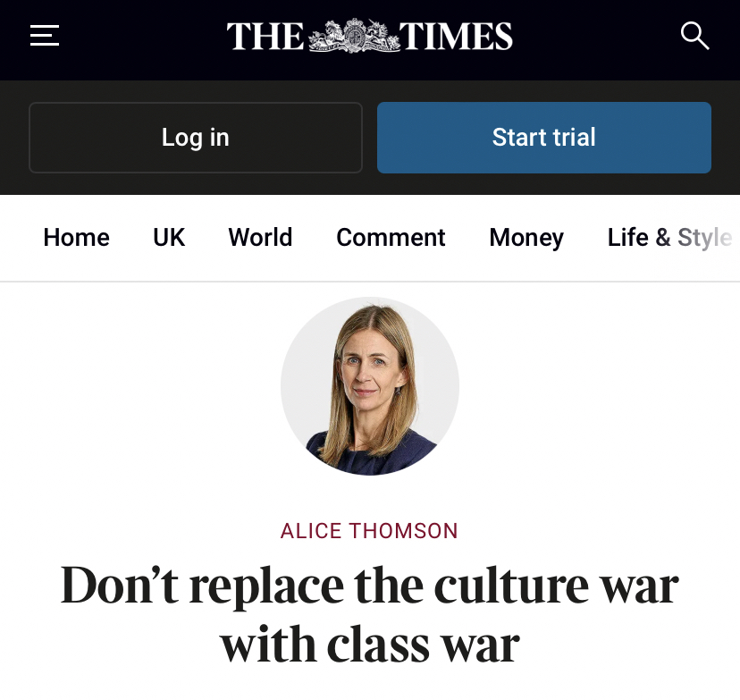The height and width of the screenshot is (700, 740).
Task: Select the Money section
Action: tap(526, 238)
